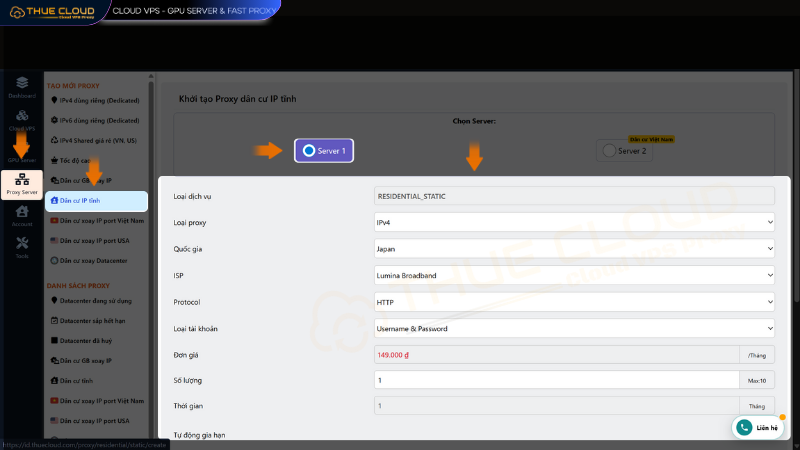800x450 pixels.
Task: Click 'Khởi tạo Proxy dân cư IP tĩnh' heading
Action: [237, 99]
